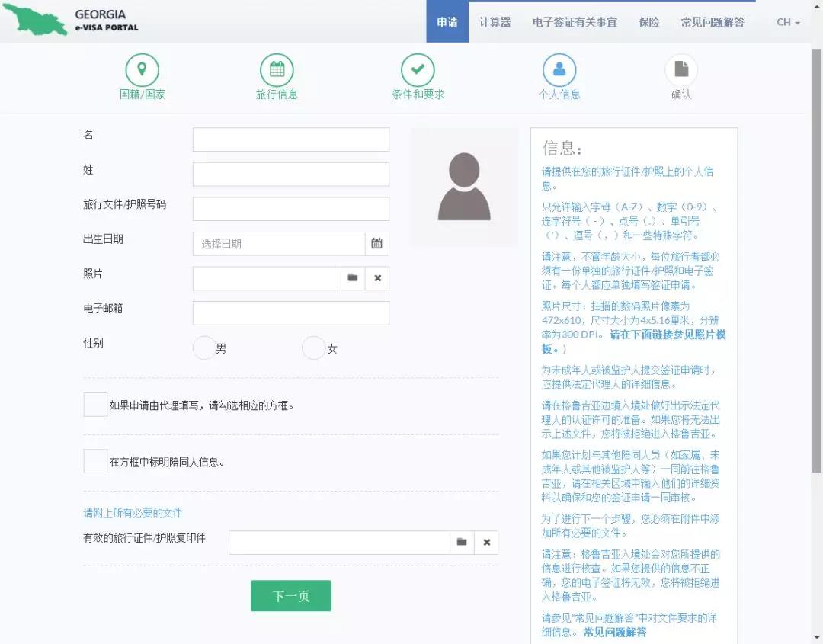The image size is (823, 644).
Task: Open the 保险 menu tab
Action: click(648, 22)
